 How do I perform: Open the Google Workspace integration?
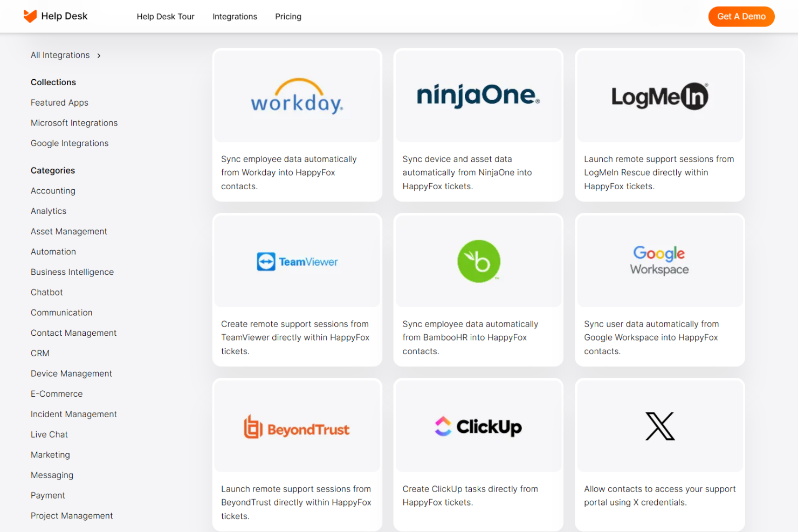click(659, 261)
